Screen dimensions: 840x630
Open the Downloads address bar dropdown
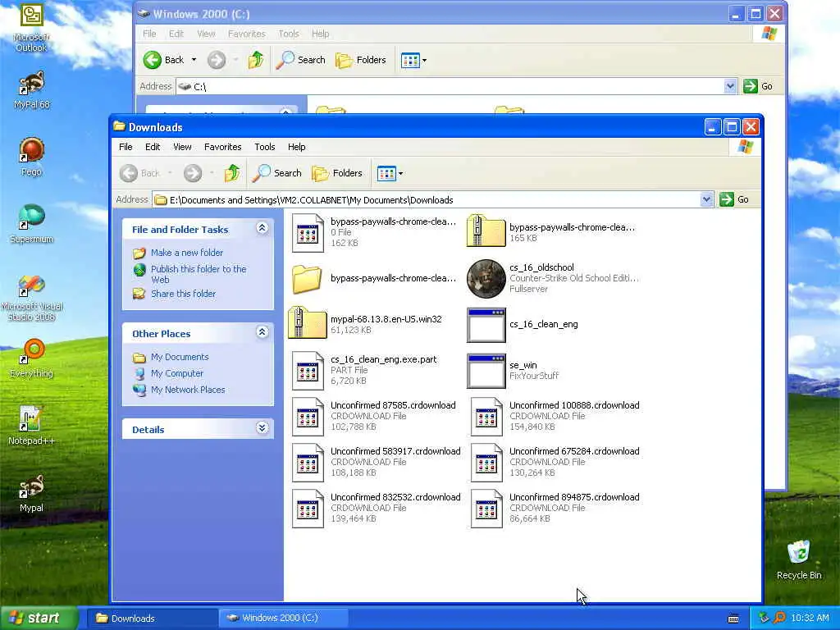coord(706,199)
